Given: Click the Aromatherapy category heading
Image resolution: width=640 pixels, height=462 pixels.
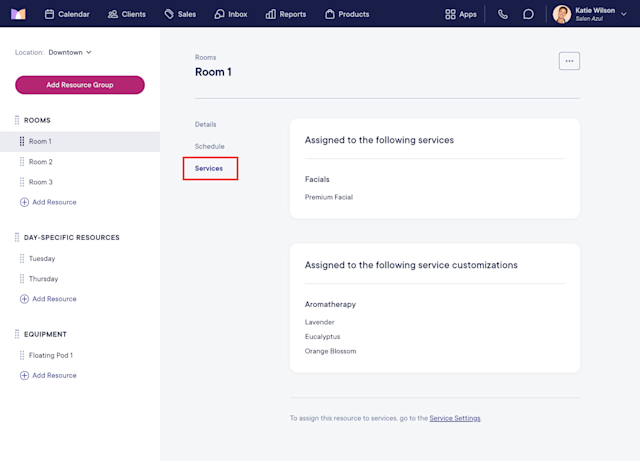Looking at the screenshot, I should pyautogui.click(x=330, y=304).
